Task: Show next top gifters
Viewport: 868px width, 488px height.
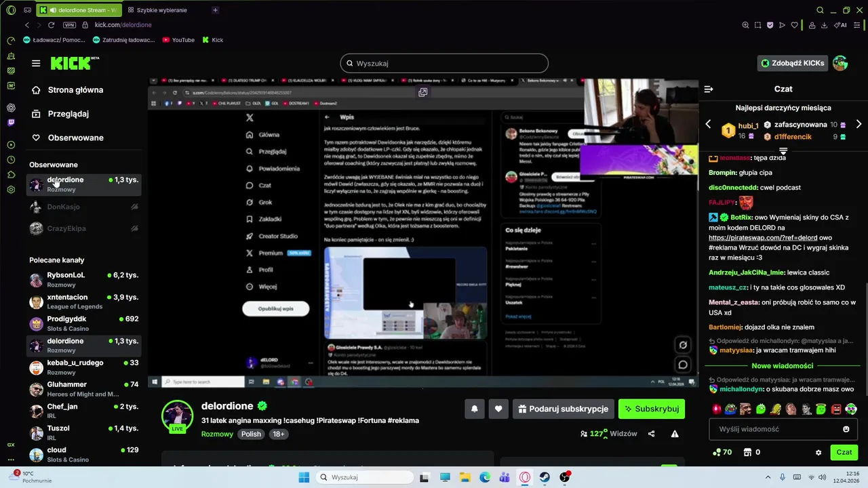Action: pos(859,124)
